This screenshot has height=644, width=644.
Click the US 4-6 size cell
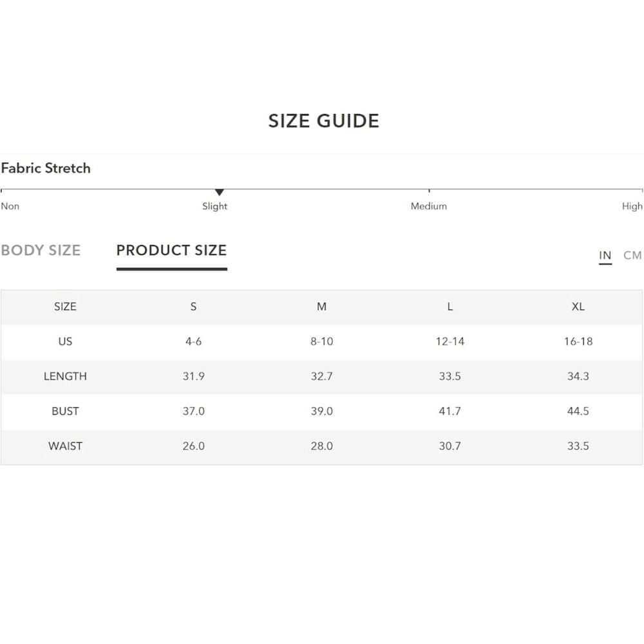pos(193,341)
